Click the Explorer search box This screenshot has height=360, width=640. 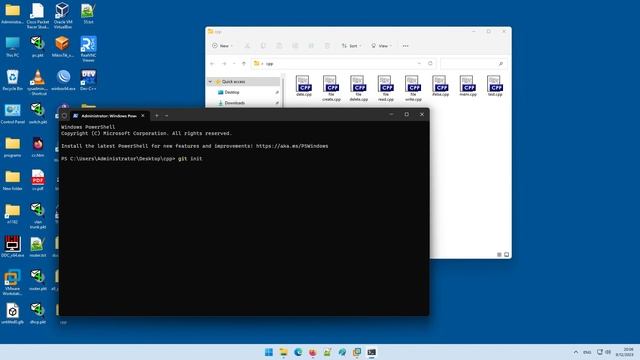coord(473,64)
